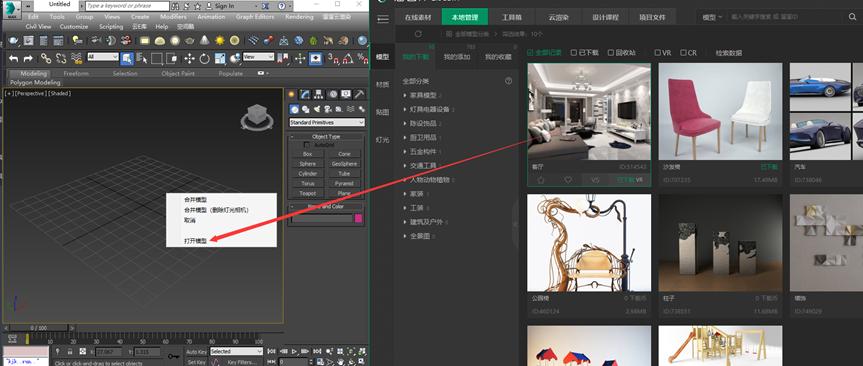Open the Create panel star icon
Screen dimensions: 863x366
[x=292, y=95]
